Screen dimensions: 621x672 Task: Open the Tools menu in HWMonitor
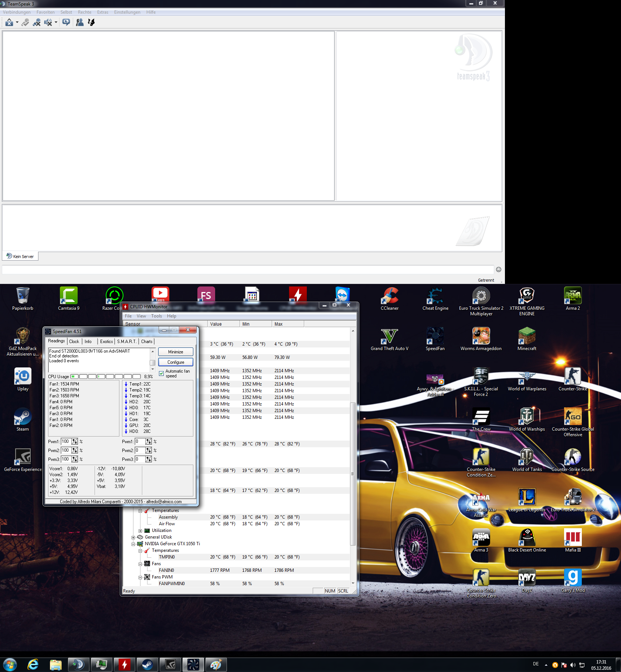click(x=156, y=316)
